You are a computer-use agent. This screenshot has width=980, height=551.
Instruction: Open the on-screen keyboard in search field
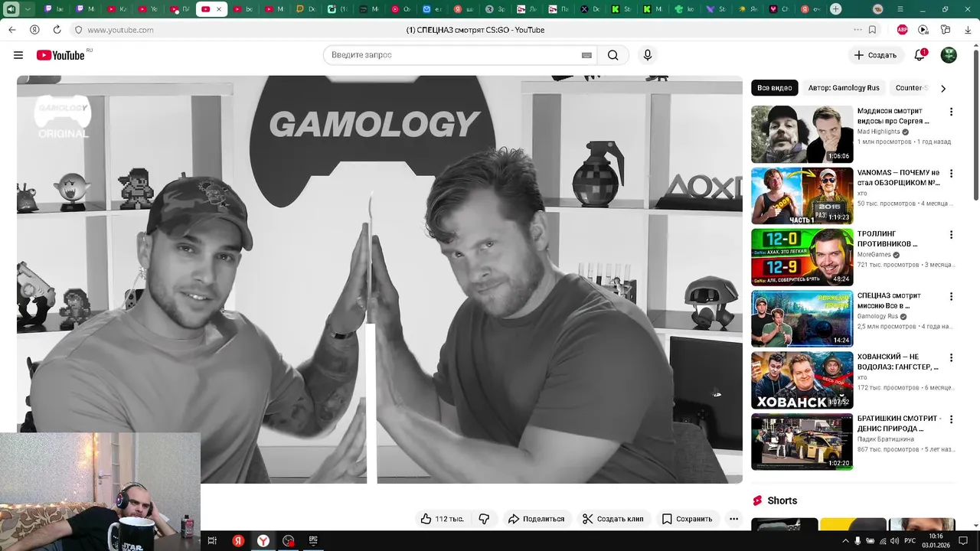click(x=586, y=55)
